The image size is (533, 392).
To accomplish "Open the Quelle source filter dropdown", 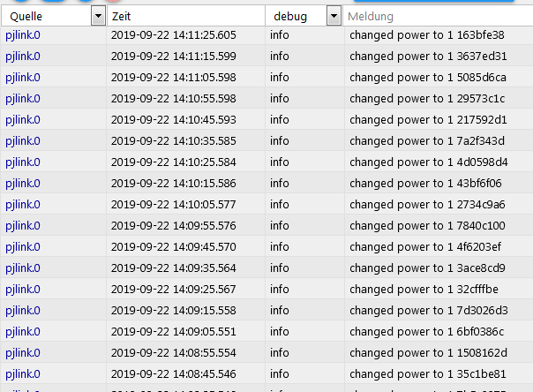I will (x=98, y=16).
